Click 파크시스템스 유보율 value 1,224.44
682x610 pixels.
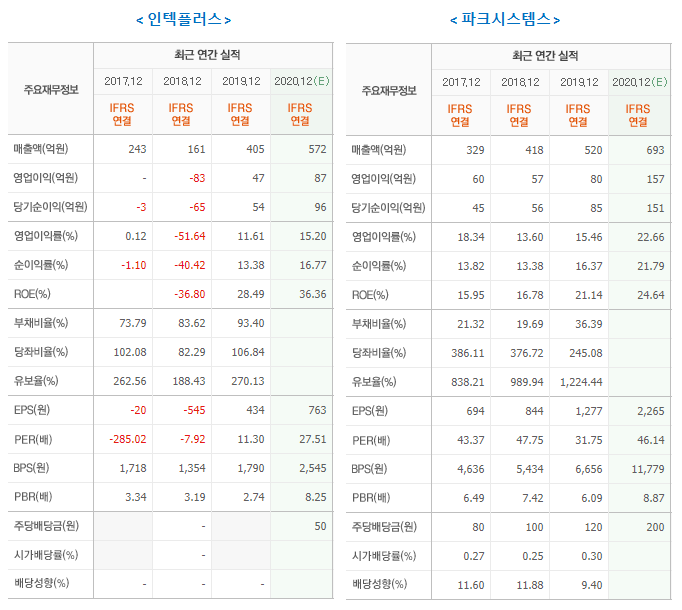(581, 382)
